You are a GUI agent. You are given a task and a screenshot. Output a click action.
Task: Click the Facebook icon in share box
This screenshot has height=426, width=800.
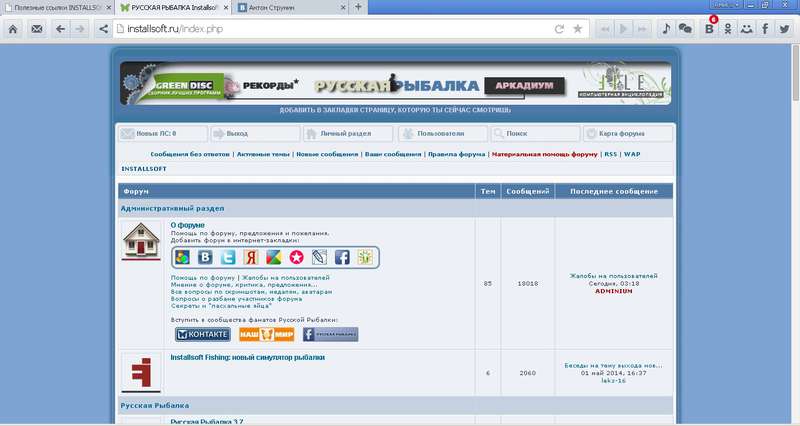point(342,257)
